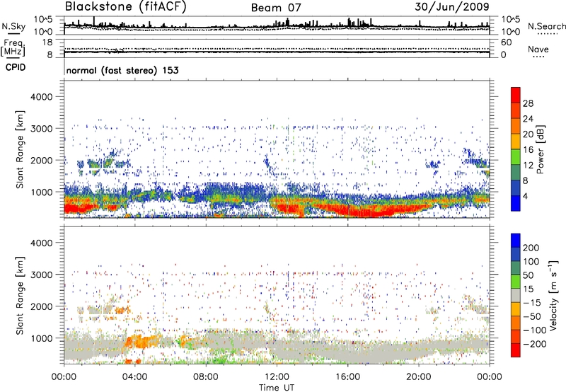This screenshot has width=566, height=392.
Task: Click the '20:00' time axis tick label
Action: click(418, 377)
